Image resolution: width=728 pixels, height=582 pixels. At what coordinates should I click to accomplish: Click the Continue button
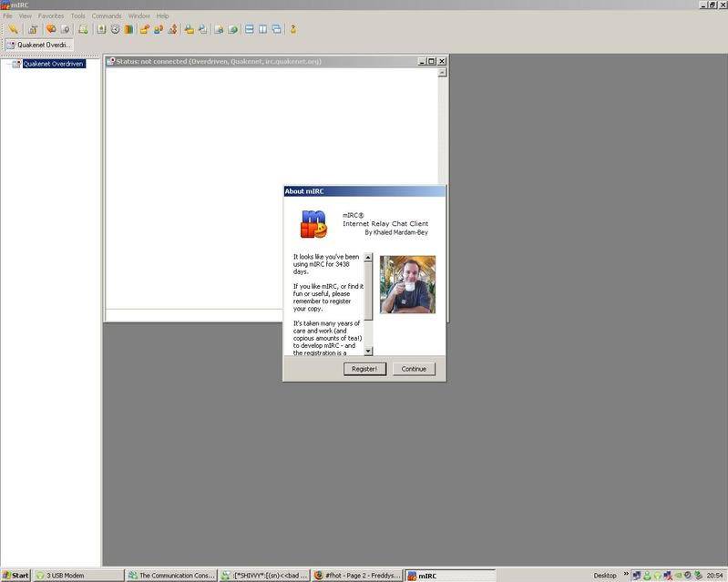(x=414, y=369)
